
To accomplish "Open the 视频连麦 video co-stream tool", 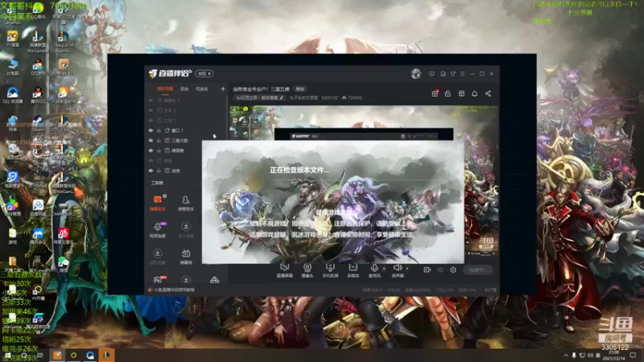I will (157, 230).
